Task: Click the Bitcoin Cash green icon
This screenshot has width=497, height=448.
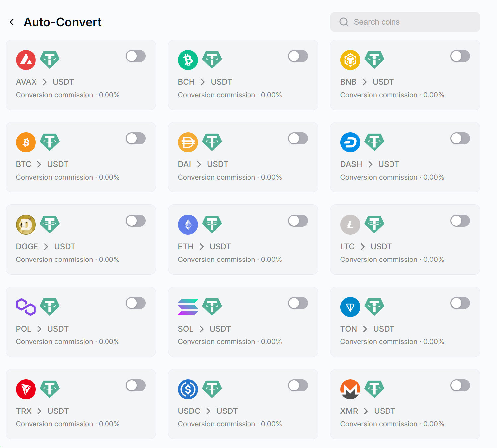Action: (x=188, y=60)
